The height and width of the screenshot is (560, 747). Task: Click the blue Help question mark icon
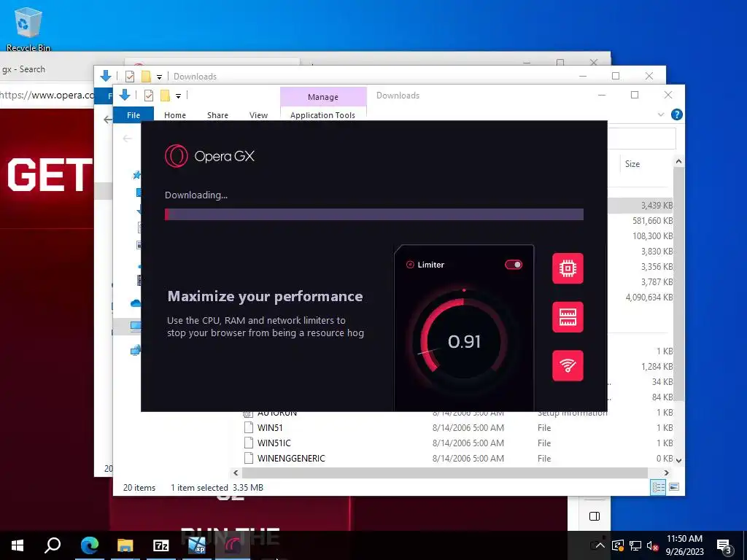point(676,114)
